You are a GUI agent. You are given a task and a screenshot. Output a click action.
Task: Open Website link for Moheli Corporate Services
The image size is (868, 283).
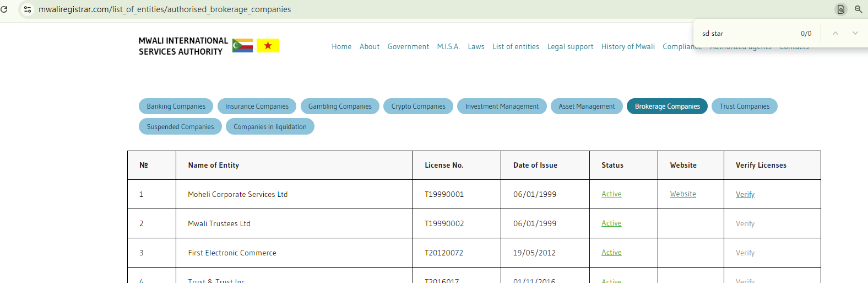[x=683, y=194]
